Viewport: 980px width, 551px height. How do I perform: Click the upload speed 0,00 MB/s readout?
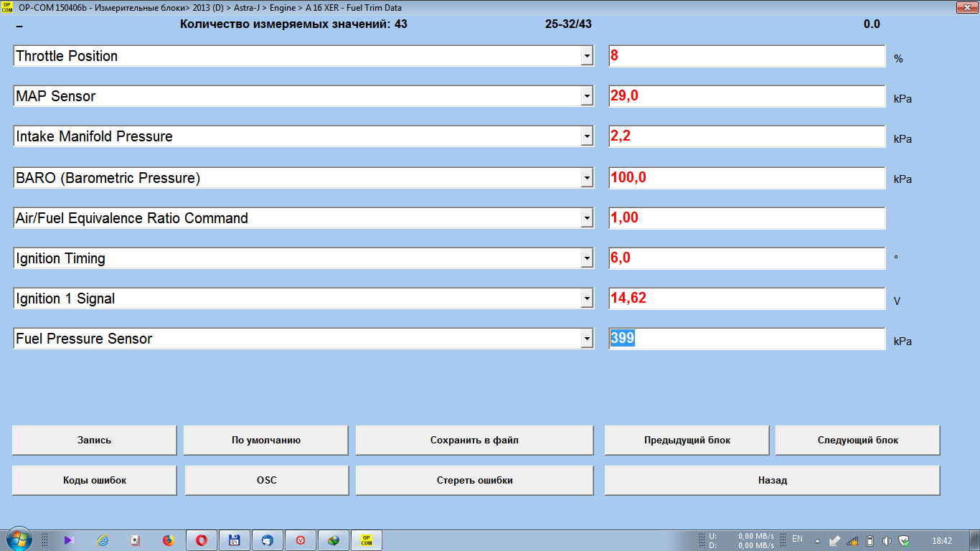[x=756, y=535]
